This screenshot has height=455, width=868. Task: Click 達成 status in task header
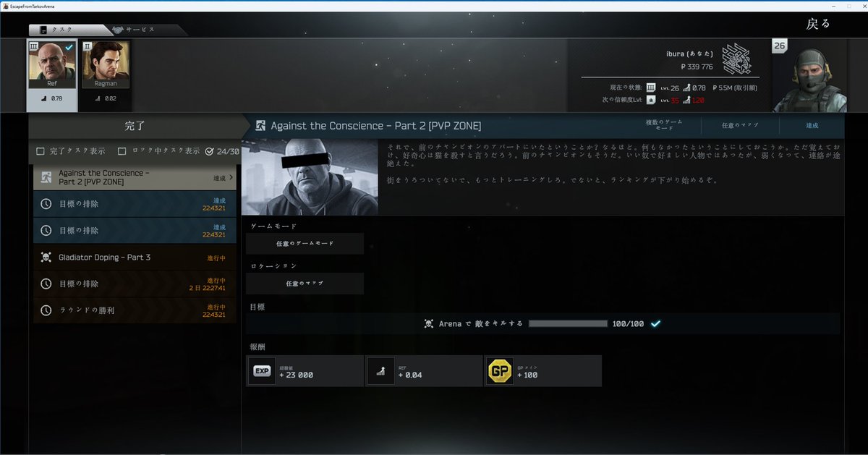(x=812, y=125)
